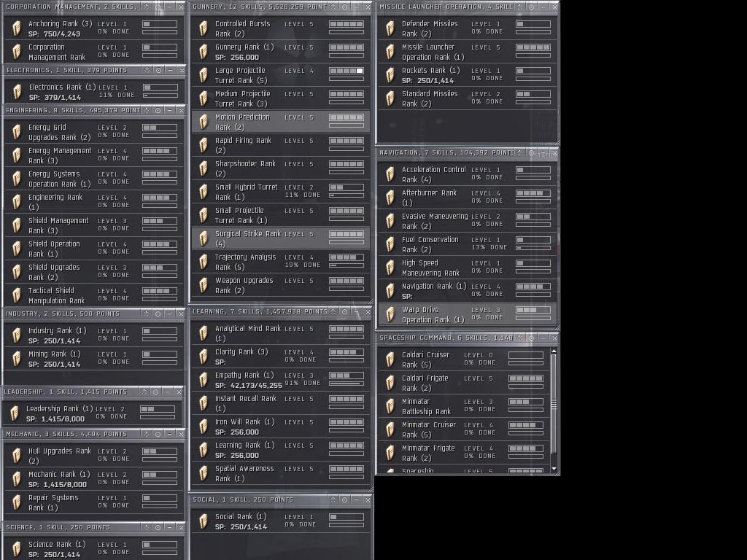The image size is (747, 560).
Task: Click the Shield Operation skill book icon
Action: pos(17,249)
